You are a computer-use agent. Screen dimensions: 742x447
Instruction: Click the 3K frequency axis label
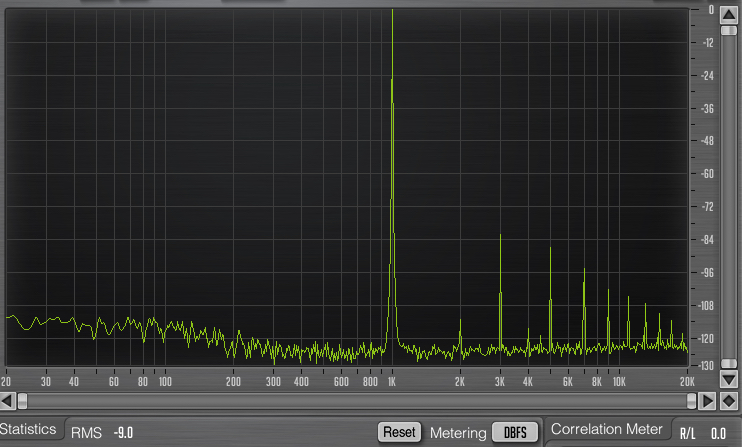click(500, 381)
